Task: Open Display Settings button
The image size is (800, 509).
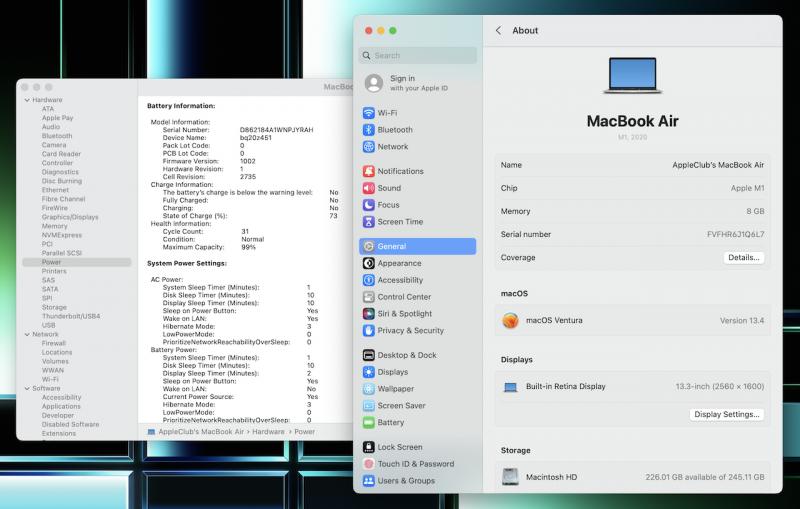Action: tap(727, 414)
